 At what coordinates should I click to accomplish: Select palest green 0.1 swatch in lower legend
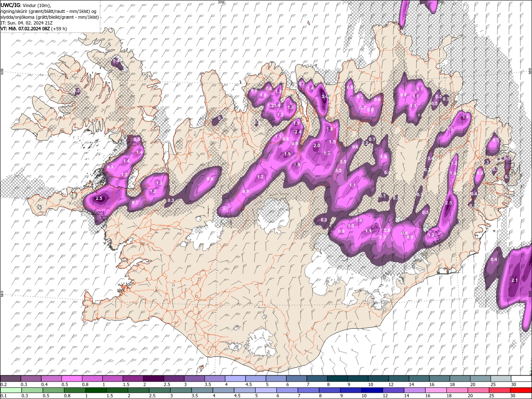click(11, 390)
